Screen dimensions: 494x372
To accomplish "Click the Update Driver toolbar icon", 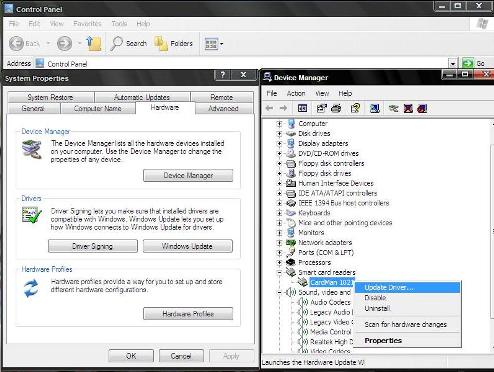I will [394, 108].
